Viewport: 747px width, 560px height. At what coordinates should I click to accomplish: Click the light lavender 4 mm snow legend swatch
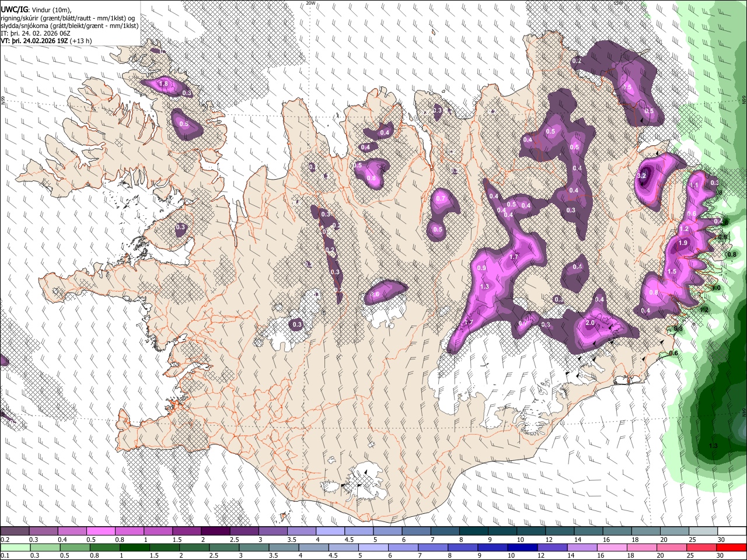click(330, 531)
